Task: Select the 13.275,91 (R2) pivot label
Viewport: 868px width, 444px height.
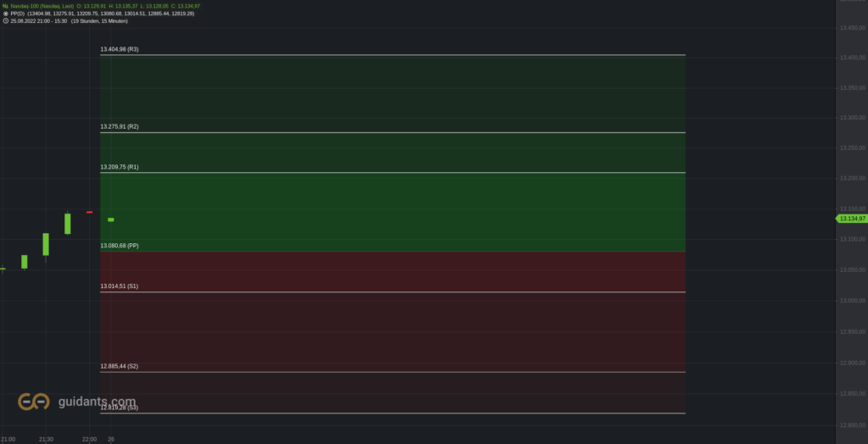Action: tap(120, 127)
